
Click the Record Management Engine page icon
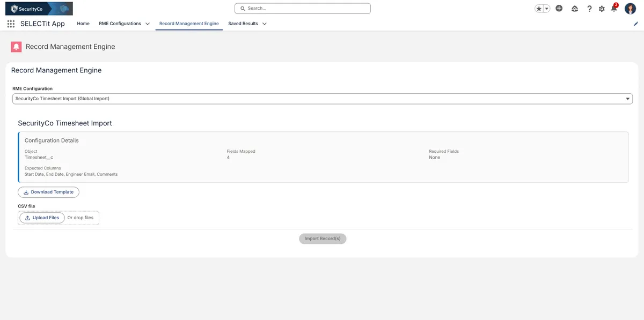[x=16, y=47]
